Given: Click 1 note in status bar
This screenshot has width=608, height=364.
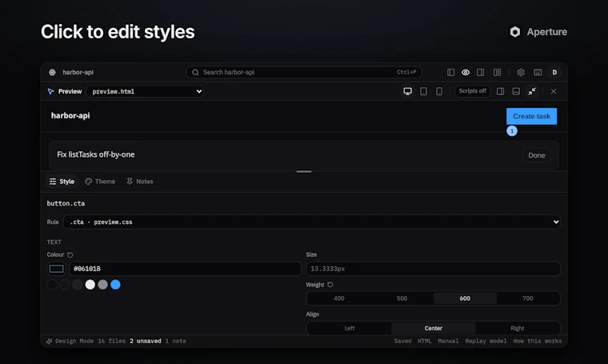Looking at the screenshot, I should 176,341.
